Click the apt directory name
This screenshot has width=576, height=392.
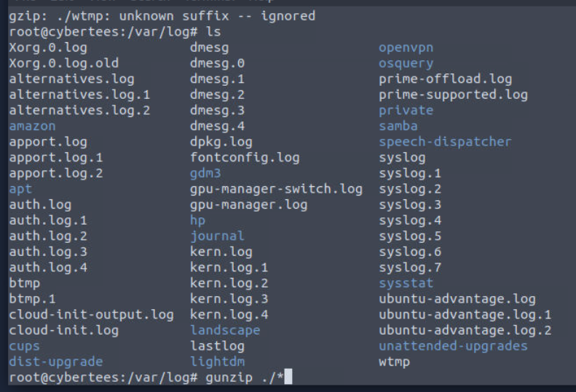point(20,189)
